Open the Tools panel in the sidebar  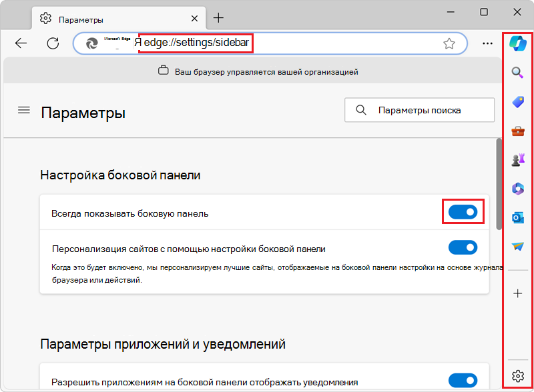517,131
